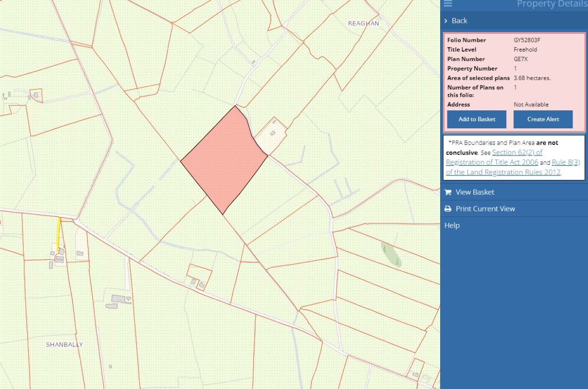Click the yellow line segment on the map
Screen dimensions: 588x389
(59, 232)
